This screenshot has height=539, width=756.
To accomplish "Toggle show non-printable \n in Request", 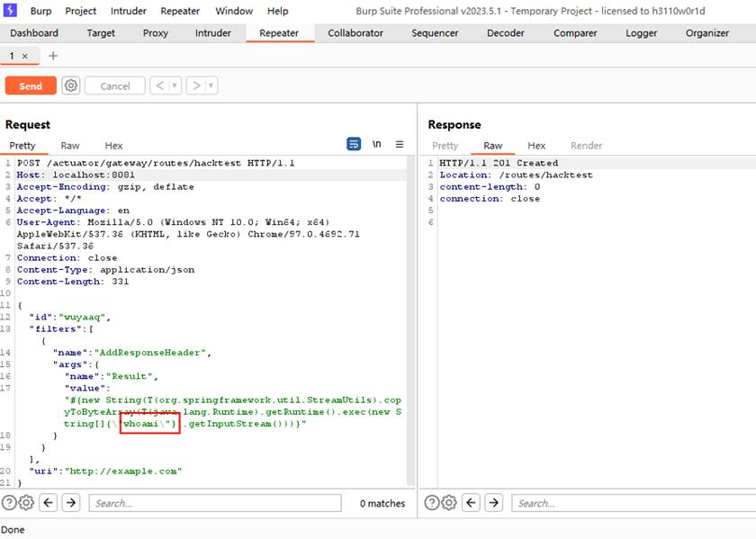I will [376, 144].
